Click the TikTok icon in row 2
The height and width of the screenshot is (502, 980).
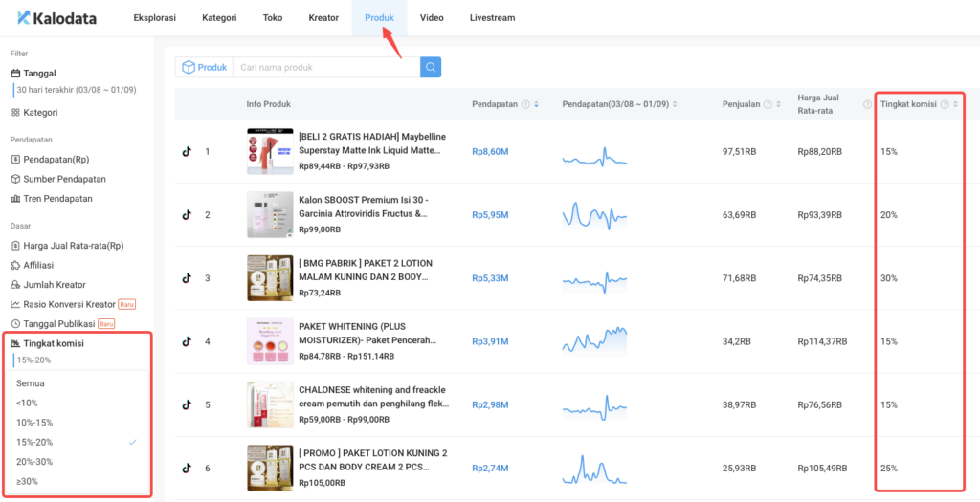[187, 215]
